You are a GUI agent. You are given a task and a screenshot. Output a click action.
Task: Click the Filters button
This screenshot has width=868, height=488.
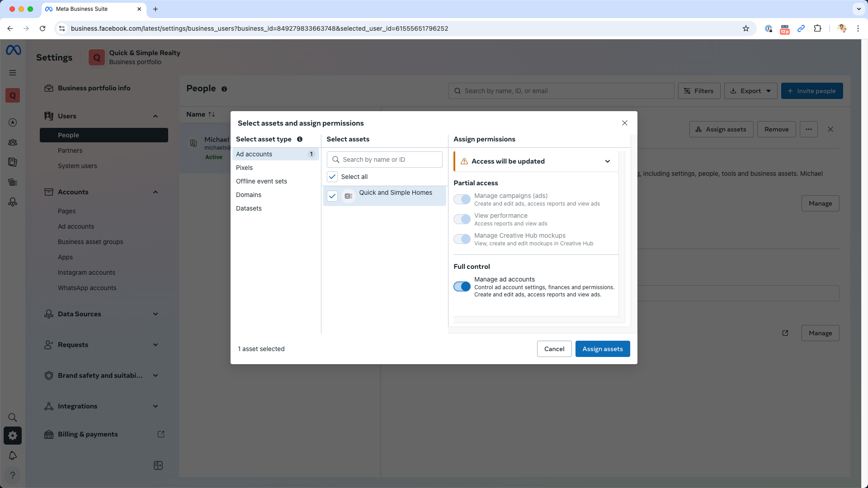click(699, 91)
